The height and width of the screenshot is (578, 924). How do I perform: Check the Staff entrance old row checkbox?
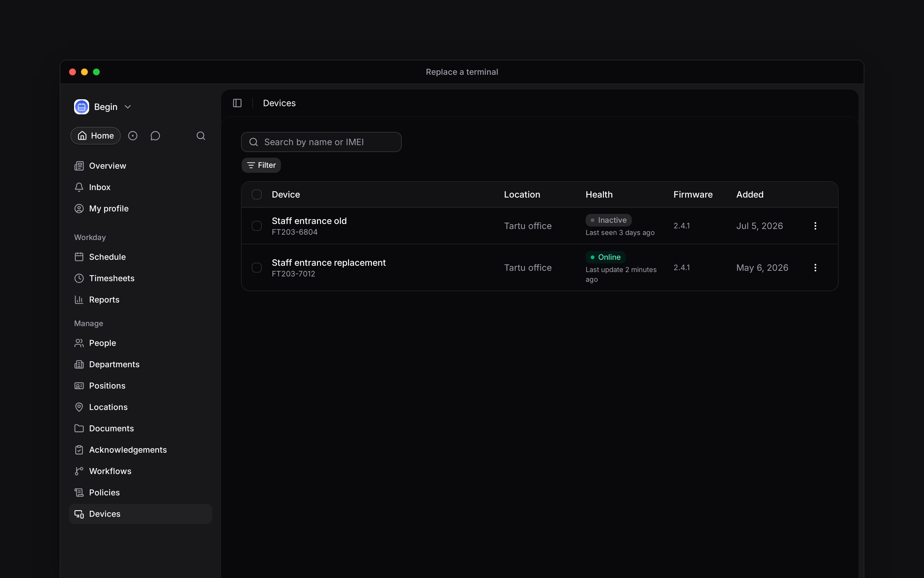point(257,226)
